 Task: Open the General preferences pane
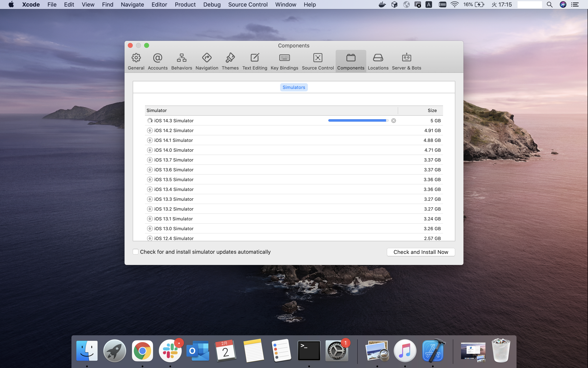pyautogui.click(x=136, y=62)
